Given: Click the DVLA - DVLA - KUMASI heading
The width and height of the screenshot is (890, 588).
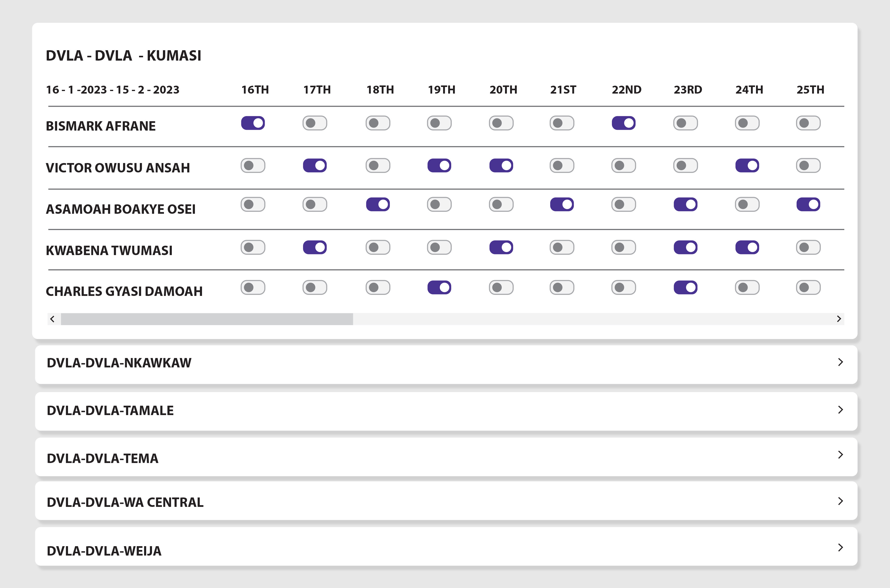Looking at the screenshot, I should [123, 56].
